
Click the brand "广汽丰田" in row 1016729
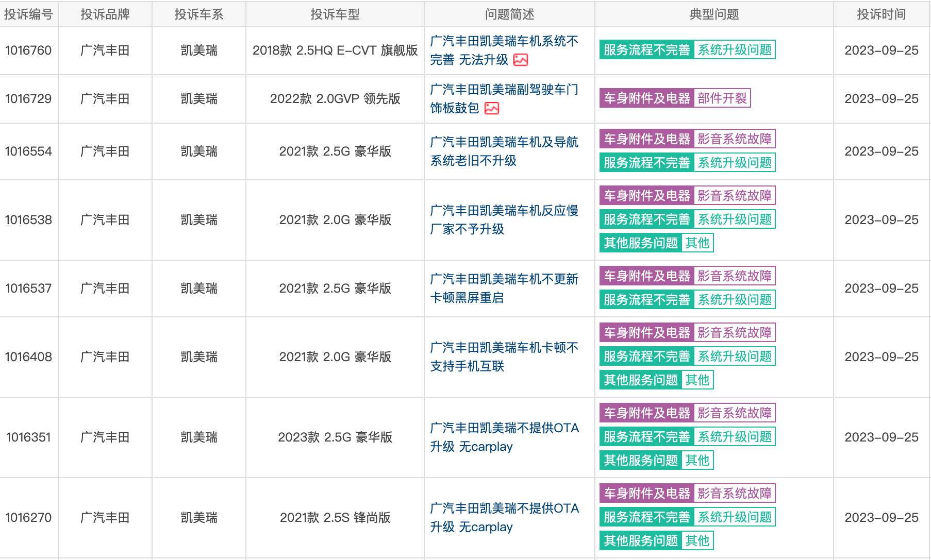click(x=105, y=99)
